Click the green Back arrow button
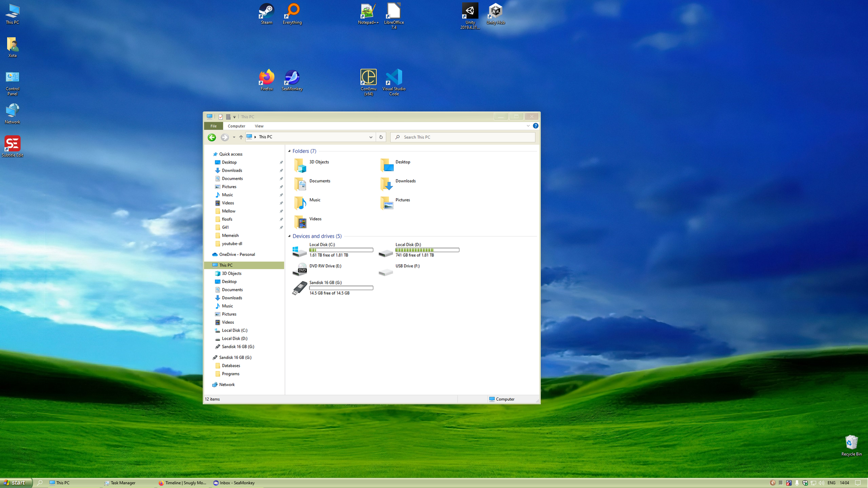 coord(212,137)
